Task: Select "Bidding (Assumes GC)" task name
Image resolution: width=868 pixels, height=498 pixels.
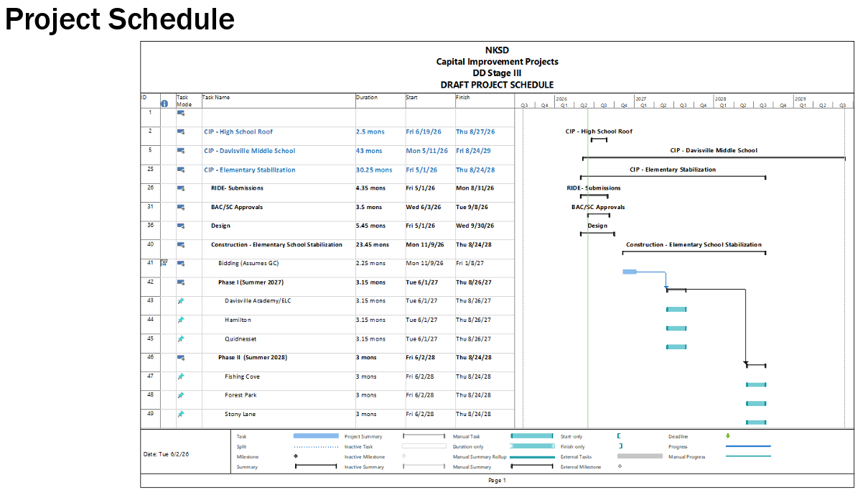Action: click(x=248, y=263)
